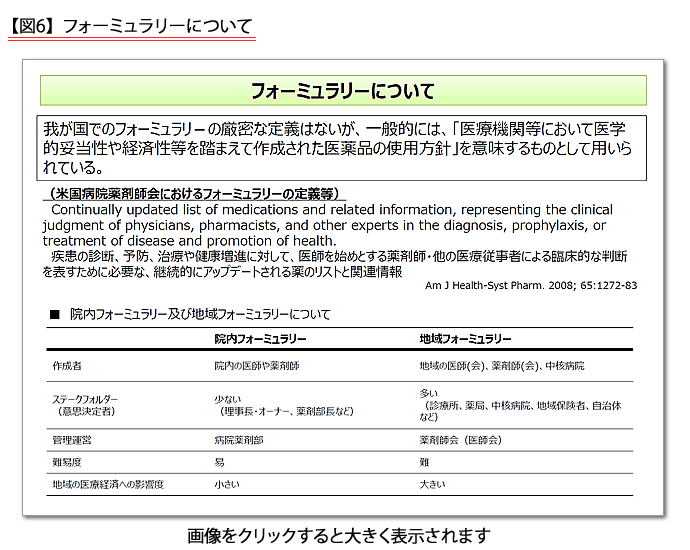Click the text 'treatment of disease and promotion of health.'
Screen dimensions: 690x550
coord(190,241)
